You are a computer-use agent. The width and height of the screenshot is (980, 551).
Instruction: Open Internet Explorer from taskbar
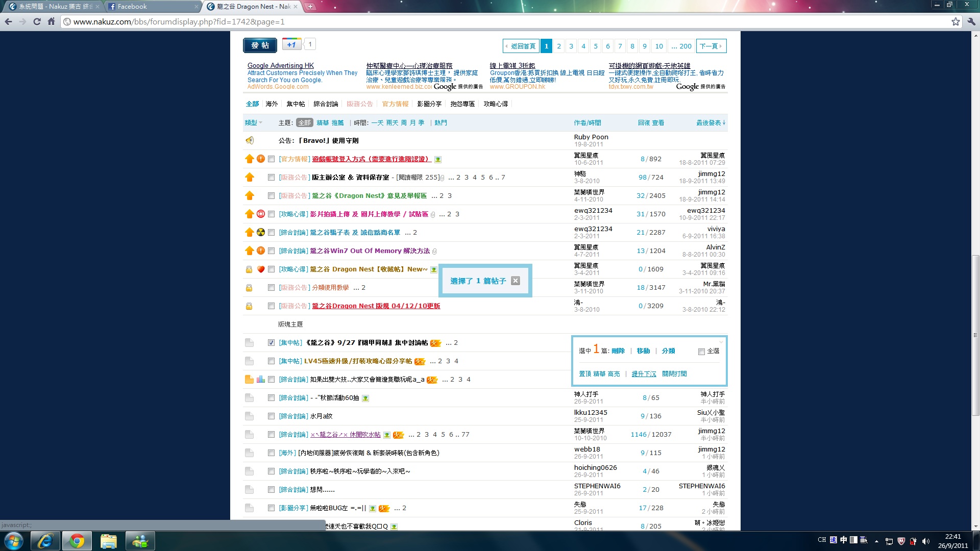point(45,541)
